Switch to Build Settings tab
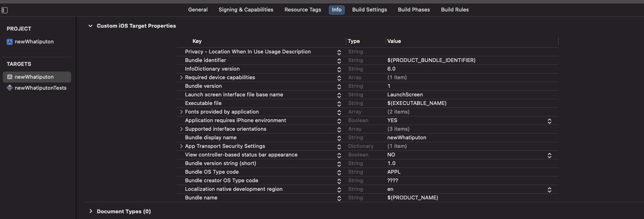Image resolution: width=644 pixels, height=219 pixels. click(x=369, y=10)
